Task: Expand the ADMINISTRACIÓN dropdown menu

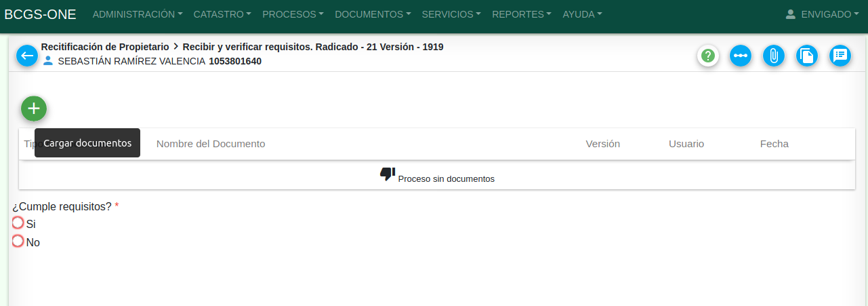Action: click(x=138, y=14)
